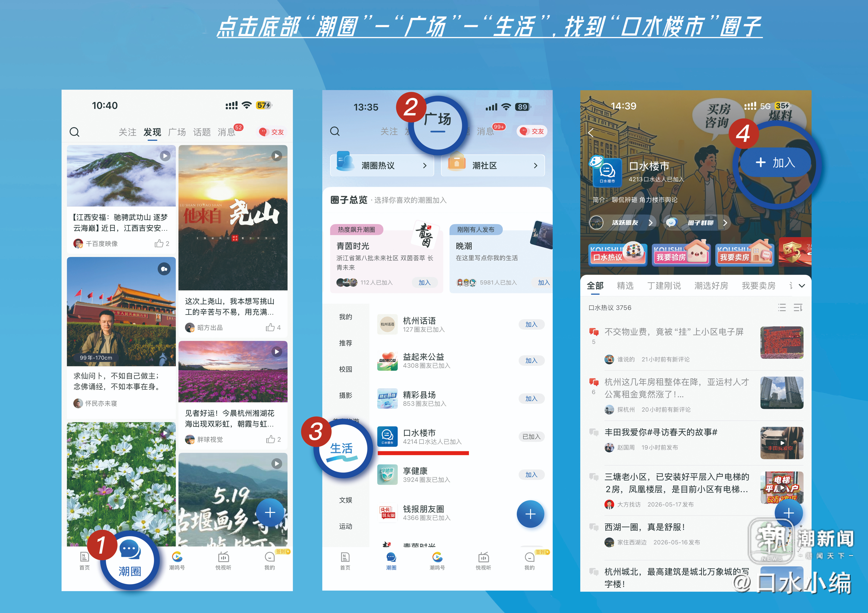
Task: Switch to the 话题 tab in the first phone
Action: (x=202, y=132)
